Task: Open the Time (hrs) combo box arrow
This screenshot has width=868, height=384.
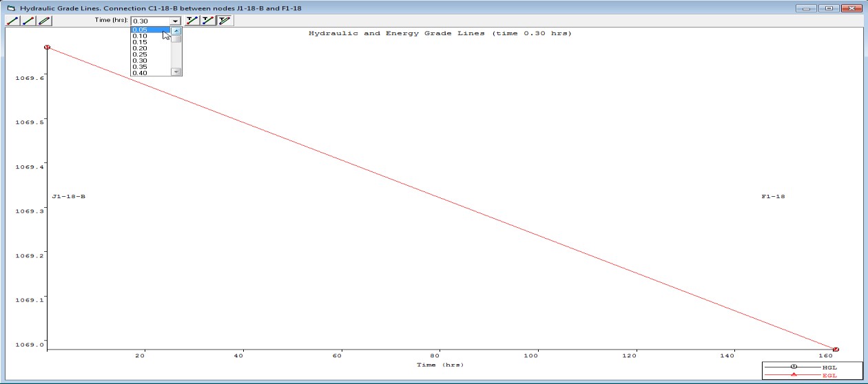Action: tap(175, 21)
